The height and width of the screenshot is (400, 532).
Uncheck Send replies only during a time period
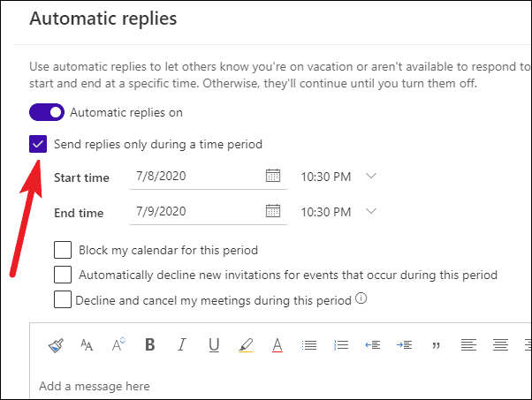point(38,144)
